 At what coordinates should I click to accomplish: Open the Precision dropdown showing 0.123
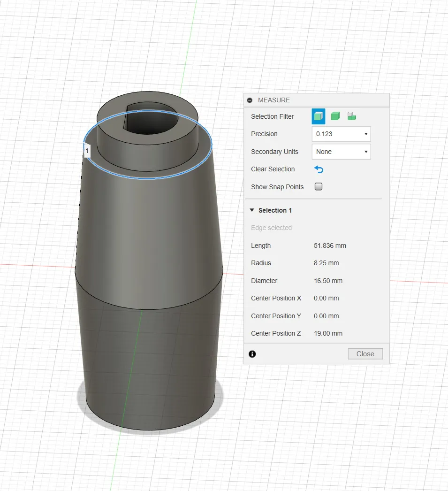[x=341, y=134]
